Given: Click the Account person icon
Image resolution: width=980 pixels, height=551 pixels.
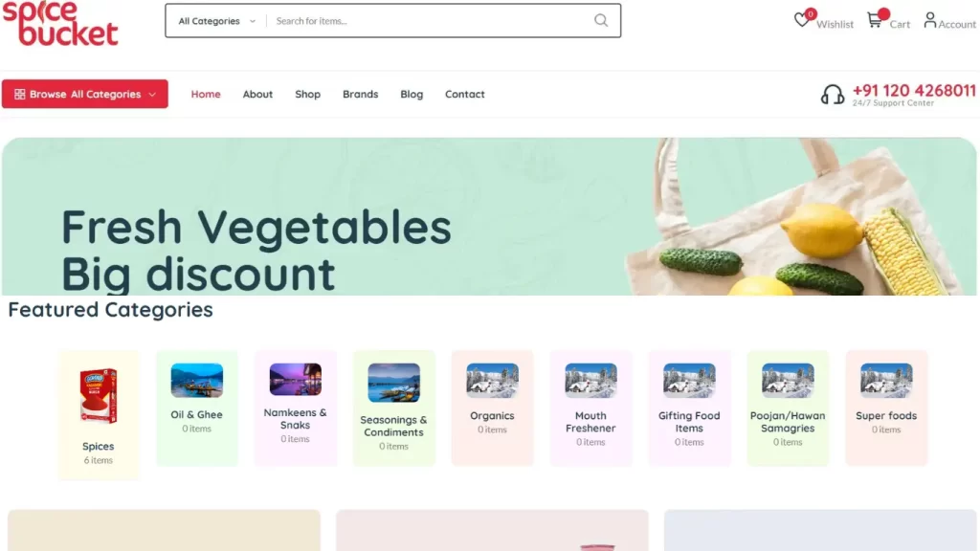Looking at the screenshot, I should click(930, 20).
